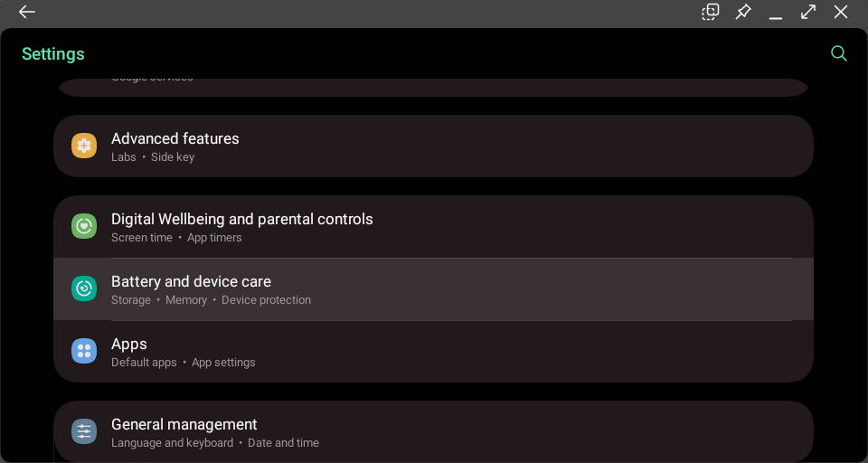Image resolution: width=868 pixels, height=463 pixels.
Task: Click 'Language and keyboard' subtitle text
Action: [x=172, y=443]
